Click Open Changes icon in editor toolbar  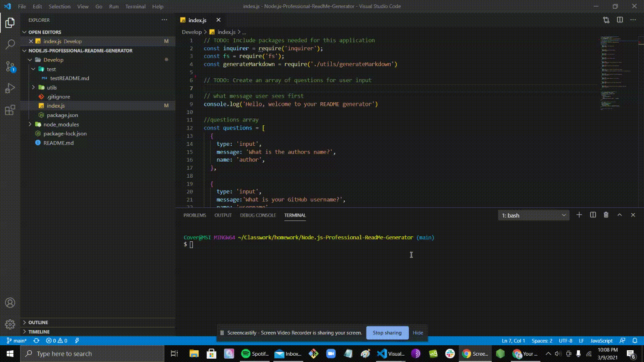point(606,20)
